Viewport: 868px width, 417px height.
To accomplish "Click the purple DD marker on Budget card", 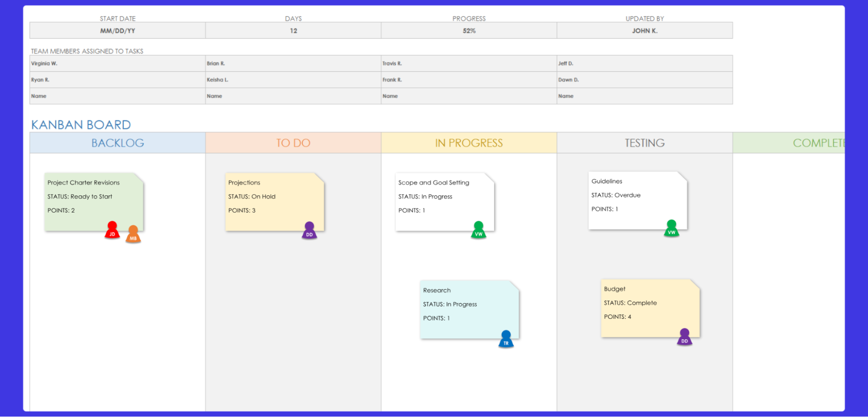I will pyautogui.click(x=684, y=337).
